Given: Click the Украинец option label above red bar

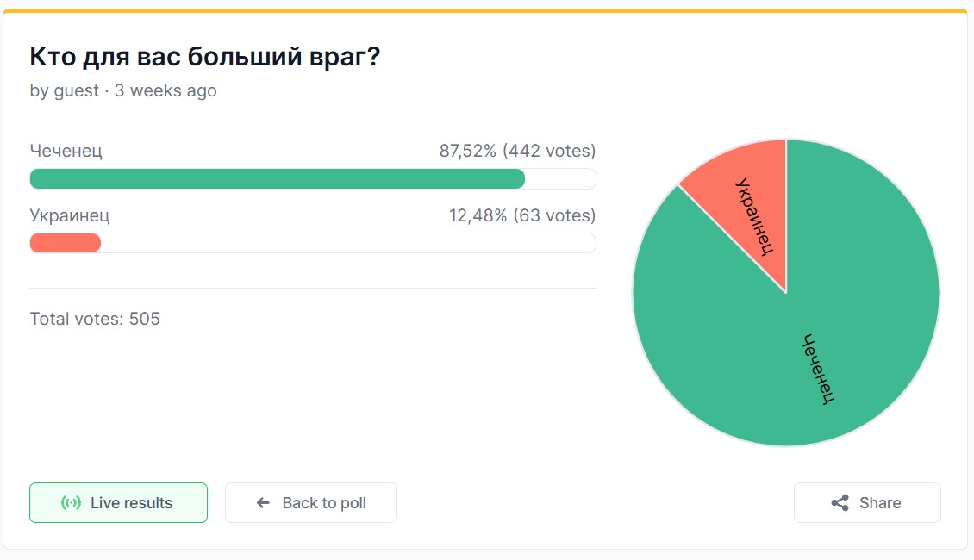Looking at the screenshot, I should coord(70,215).
